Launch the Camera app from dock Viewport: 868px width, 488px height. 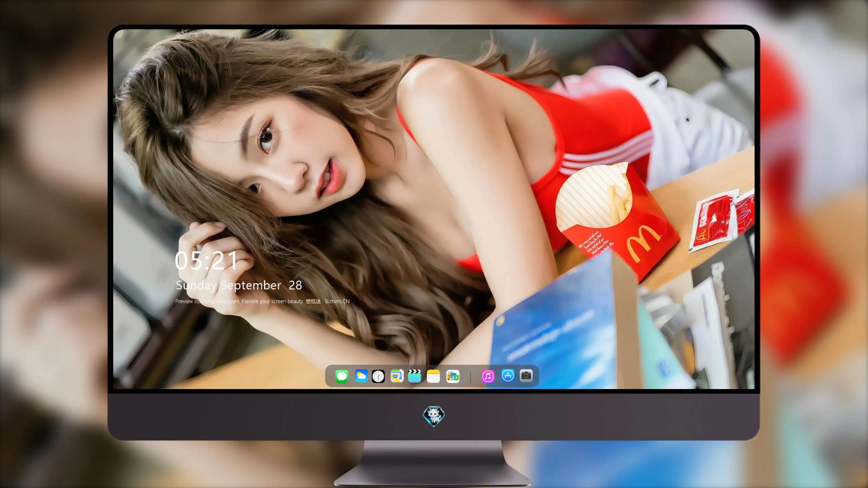(526, 375)
